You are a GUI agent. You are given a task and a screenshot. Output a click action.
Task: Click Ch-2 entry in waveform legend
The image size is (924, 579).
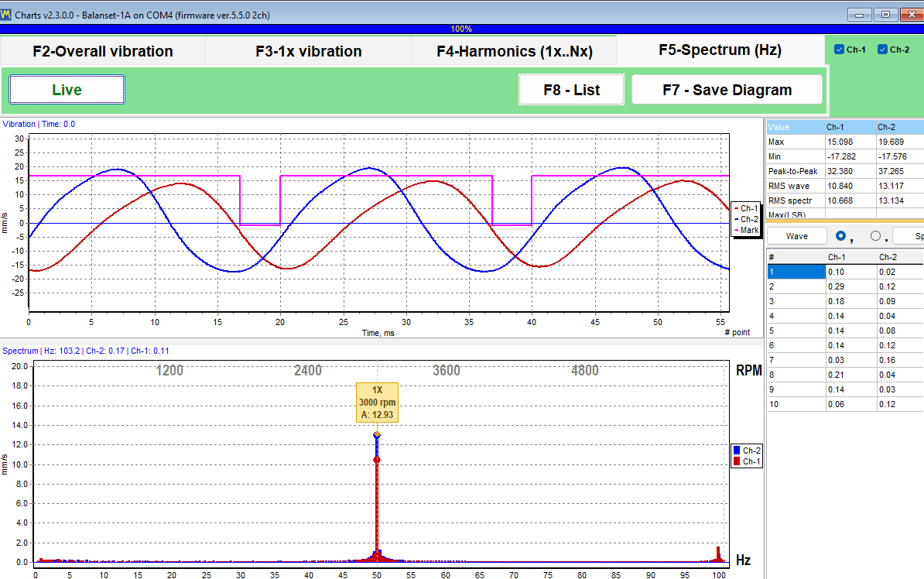tap(746, 219)
